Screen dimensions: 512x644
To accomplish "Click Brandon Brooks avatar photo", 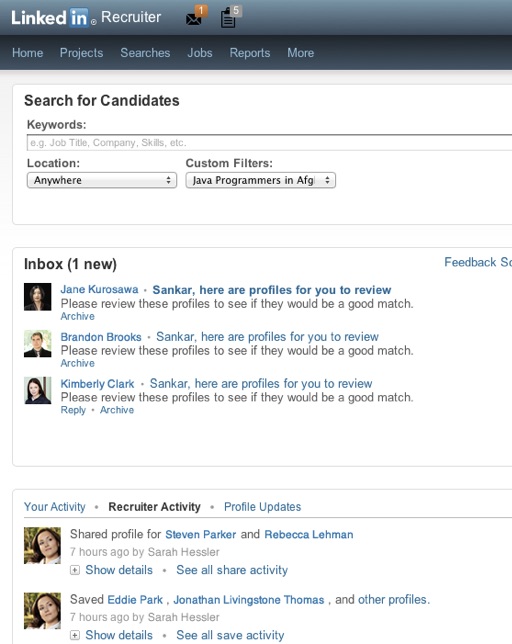I will pos(37,343).
